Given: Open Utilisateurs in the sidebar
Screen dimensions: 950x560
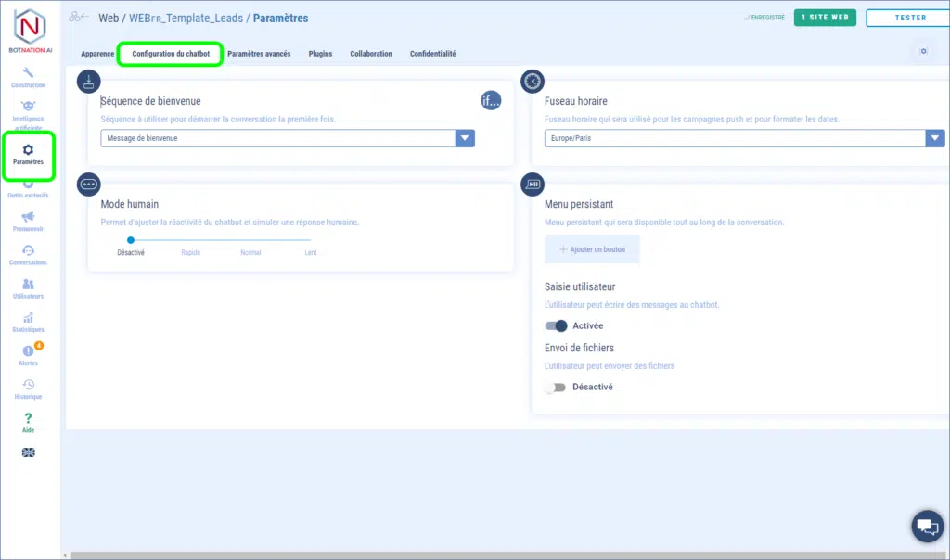Looking at the screenshot, I should (28, 288).
